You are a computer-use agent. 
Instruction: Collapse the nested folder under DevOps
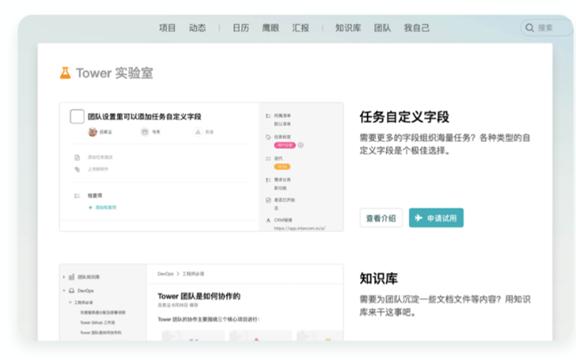(70, 302)
